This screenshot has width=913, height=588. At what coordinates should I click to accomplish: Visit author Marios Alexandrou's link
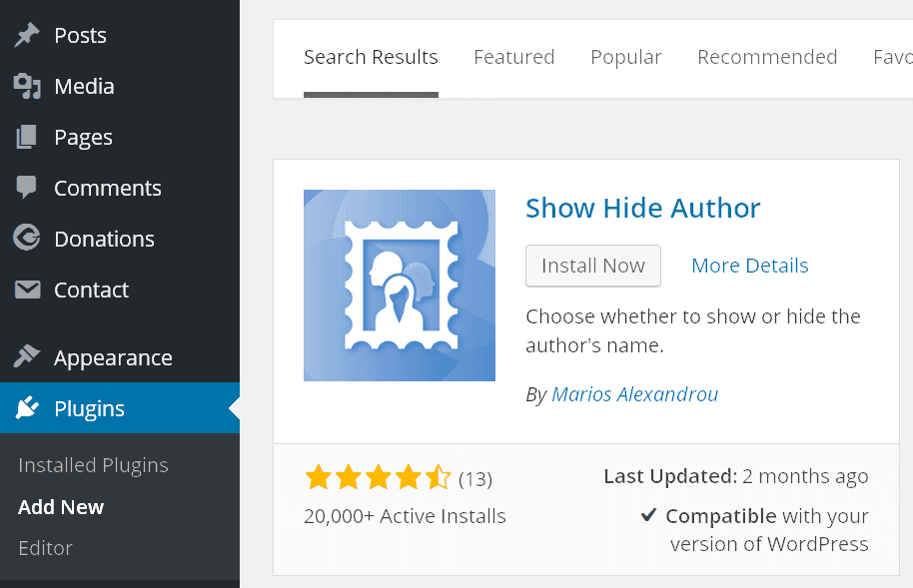coord(634,394)
